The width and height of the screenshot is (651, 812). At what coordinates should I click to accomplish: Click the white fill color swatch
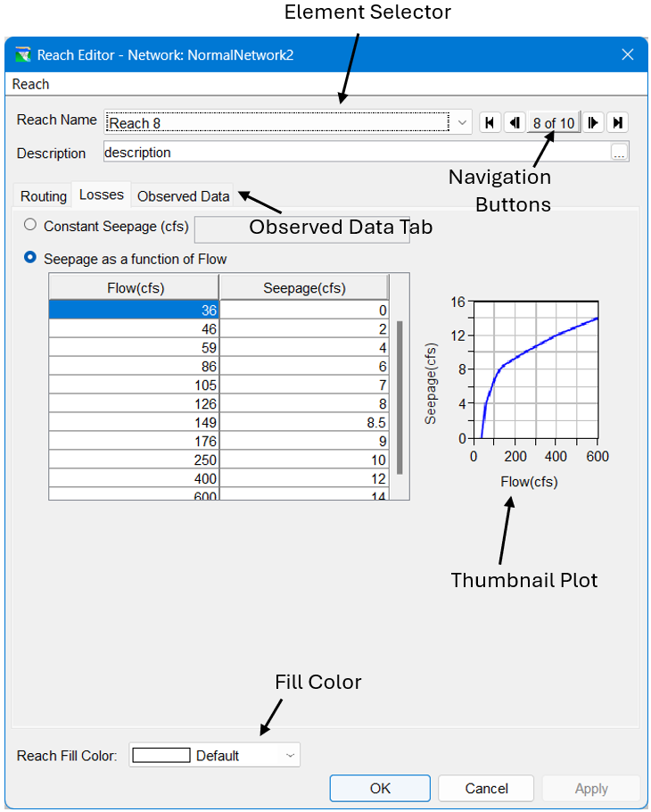(161, 756)
